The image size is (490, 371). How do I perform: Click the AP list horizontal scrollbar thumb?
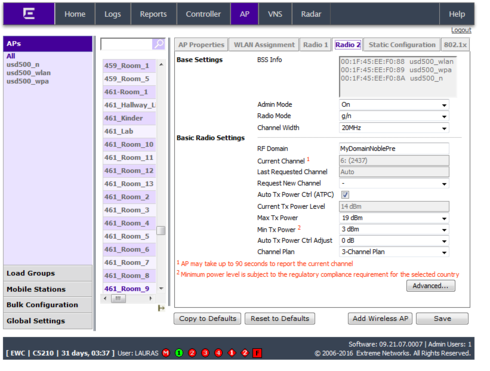(118, 298)
